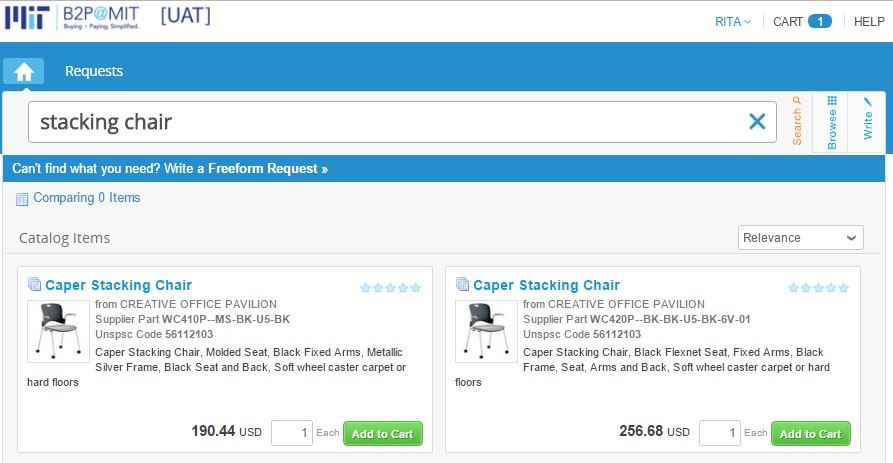The image size is (893, 463).
Task: Open the Requests tab
Action: [94, 71]
